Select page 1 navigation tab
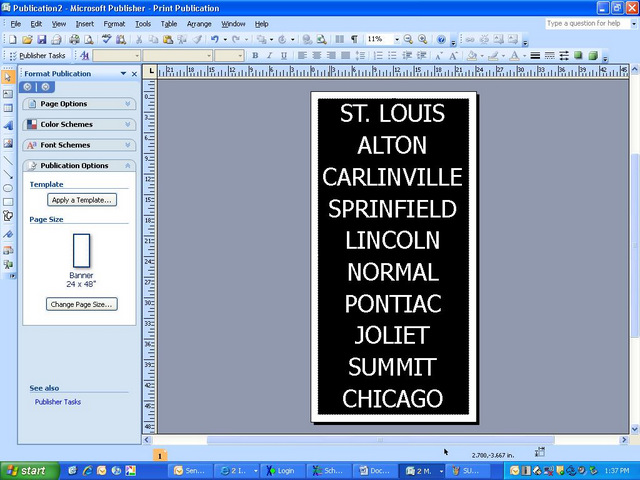 coord(160,456)
